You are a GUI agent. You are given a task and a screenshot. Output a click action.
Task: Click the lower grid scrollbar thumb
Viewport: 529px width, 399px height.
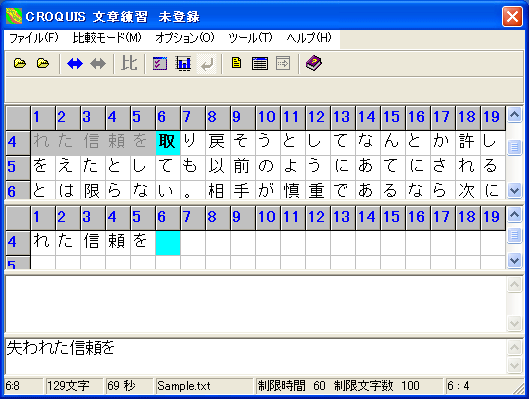tap(514, 235)
